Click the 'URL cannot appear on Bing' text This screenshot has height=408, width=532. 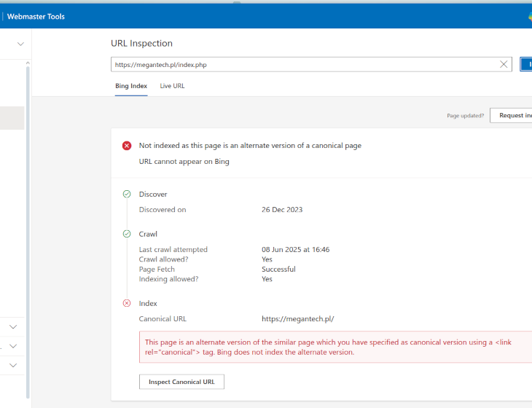(184, 162)
